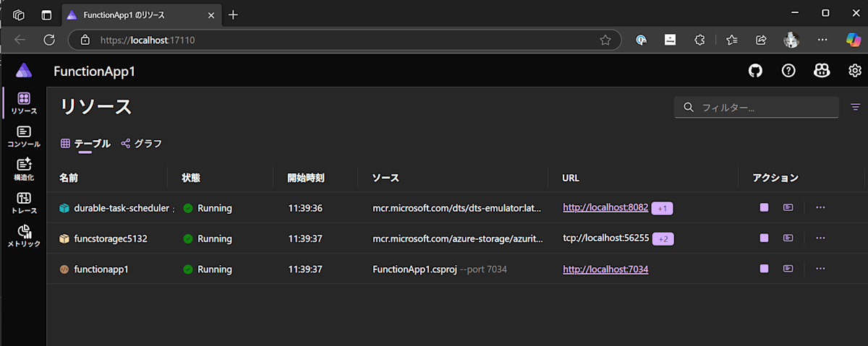Open the browser tab actions menu
This screenshot has width=868, height=346.
click(x=46, y=14)
